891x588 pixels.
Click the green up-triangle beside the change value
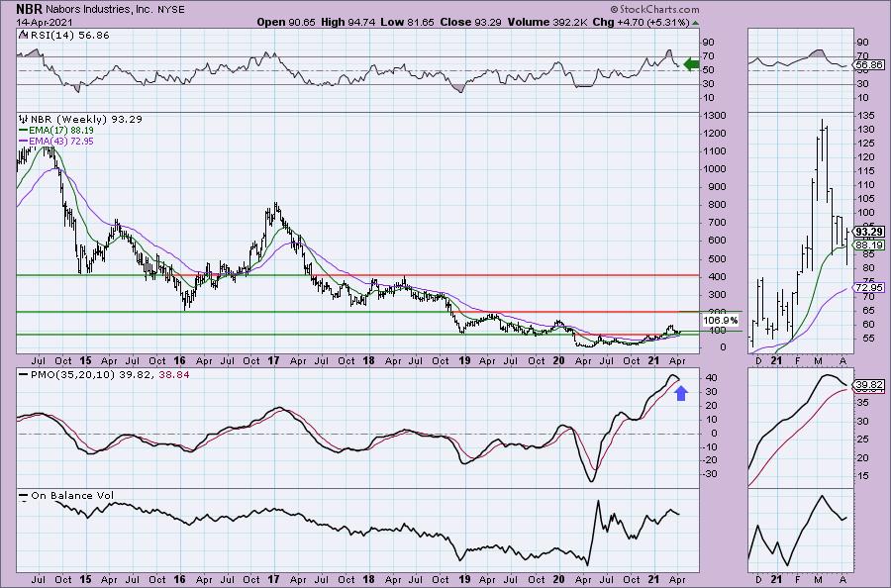[x=696, y=23]
